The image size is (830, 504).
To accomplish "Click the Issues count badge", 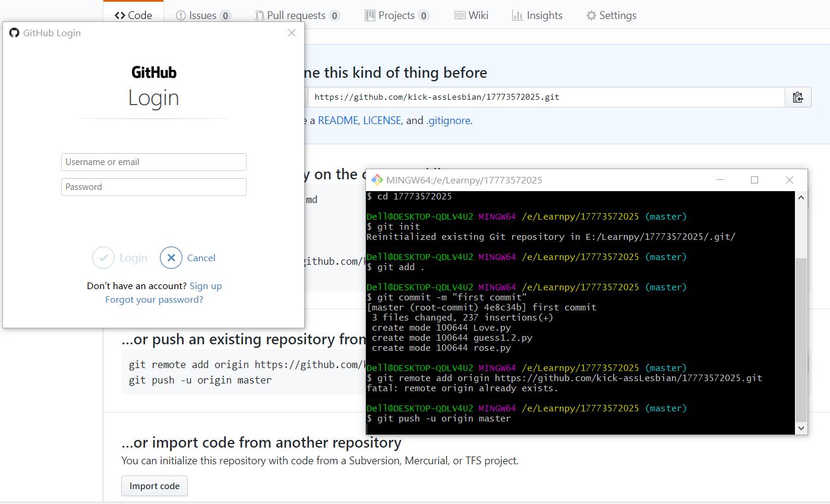I will pyautogui.click(x=225, y=16).
